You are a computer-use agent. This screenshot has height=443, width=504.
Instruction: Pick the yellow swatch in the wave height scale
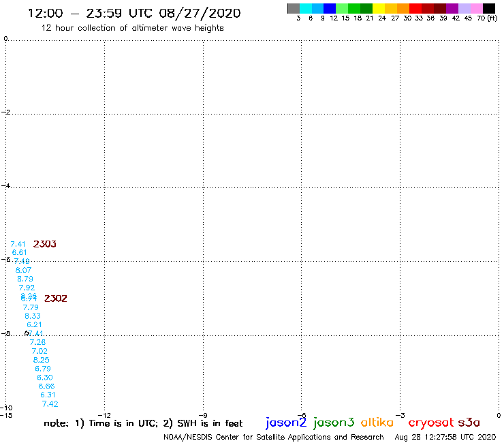(x=379, y=8)
